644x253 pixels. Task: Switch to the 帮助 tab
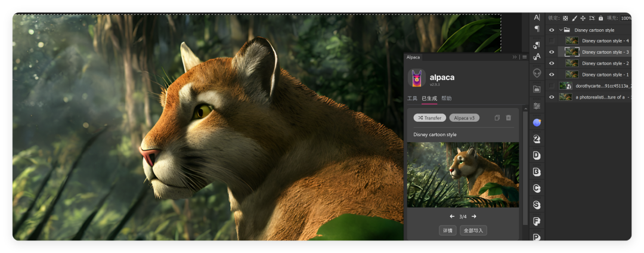click(x=447, y=98)
